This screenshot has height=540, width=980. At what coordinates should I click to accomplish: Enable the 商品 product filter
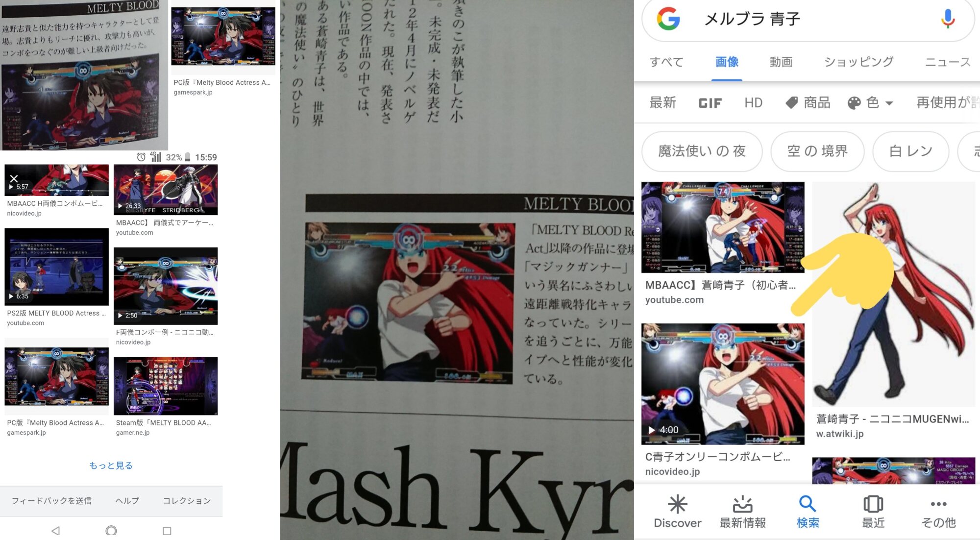[x=808, y=103]
